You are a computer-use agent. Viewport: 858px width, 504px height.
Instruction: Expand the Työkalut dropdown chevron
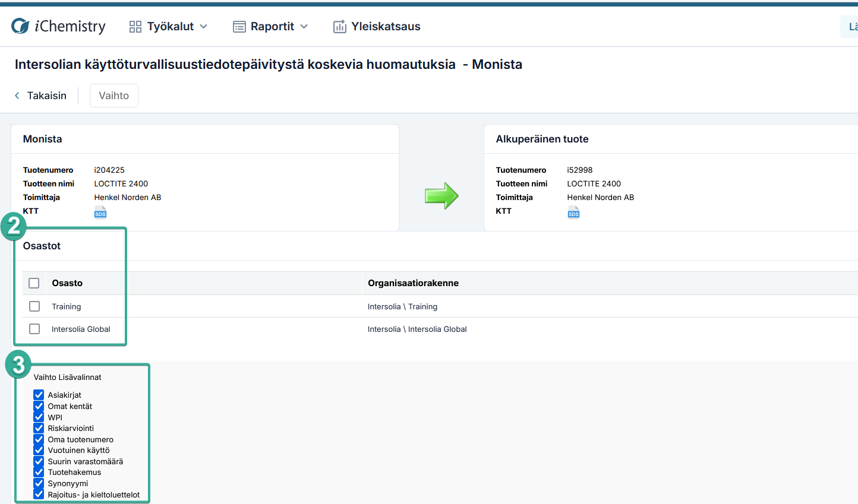point(204,27)
